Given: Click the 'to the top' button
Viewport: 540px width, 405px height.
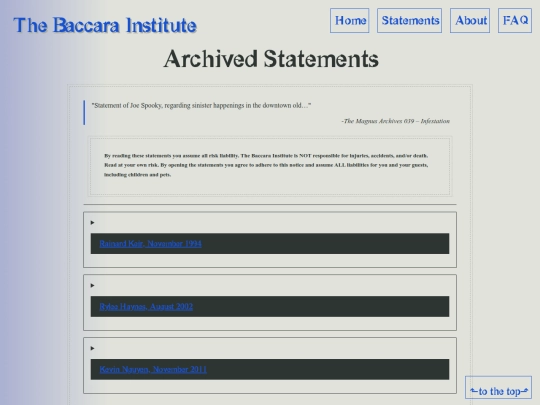Looking at the screenshot, I should point(498,388).
